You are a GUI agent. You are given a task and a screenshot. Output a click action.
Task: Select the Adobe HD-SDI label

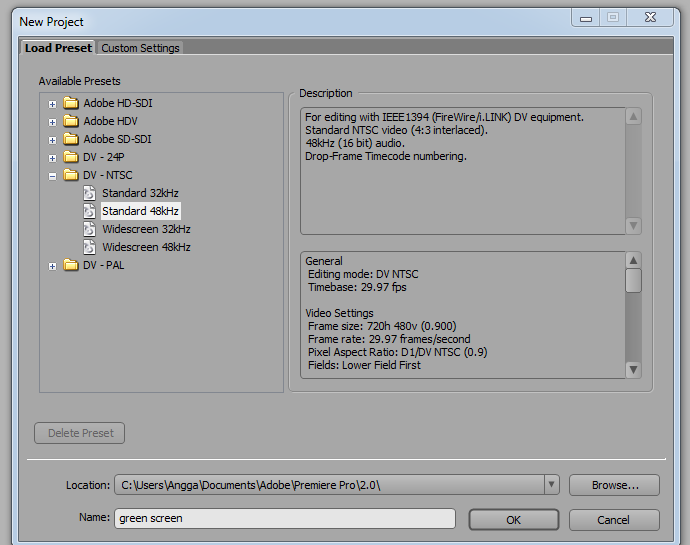118,103
